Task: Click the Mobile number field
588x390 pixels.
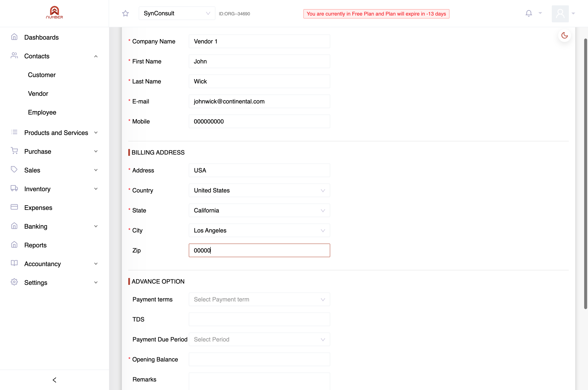Action: 259,122
